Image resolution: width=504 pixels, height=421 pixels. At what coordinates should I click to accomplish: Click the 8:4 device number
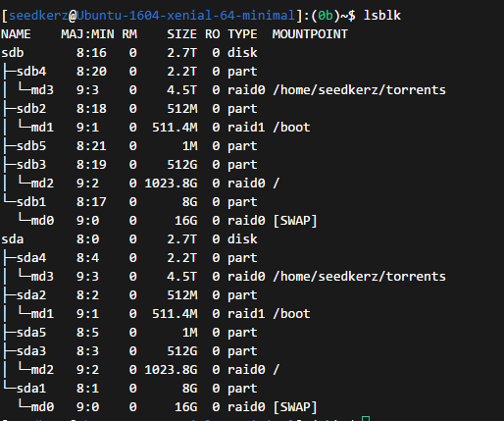(87, 258)
